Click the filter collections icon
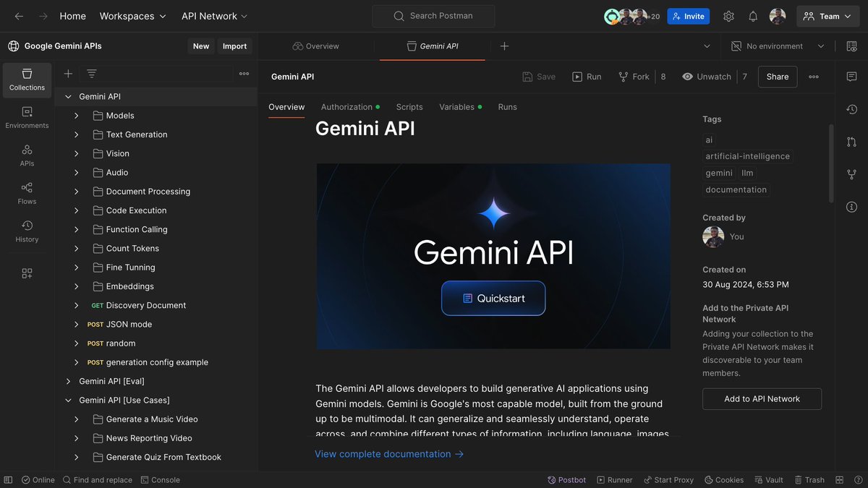This screenshot has height=488, width=868. tap(92, 73)
